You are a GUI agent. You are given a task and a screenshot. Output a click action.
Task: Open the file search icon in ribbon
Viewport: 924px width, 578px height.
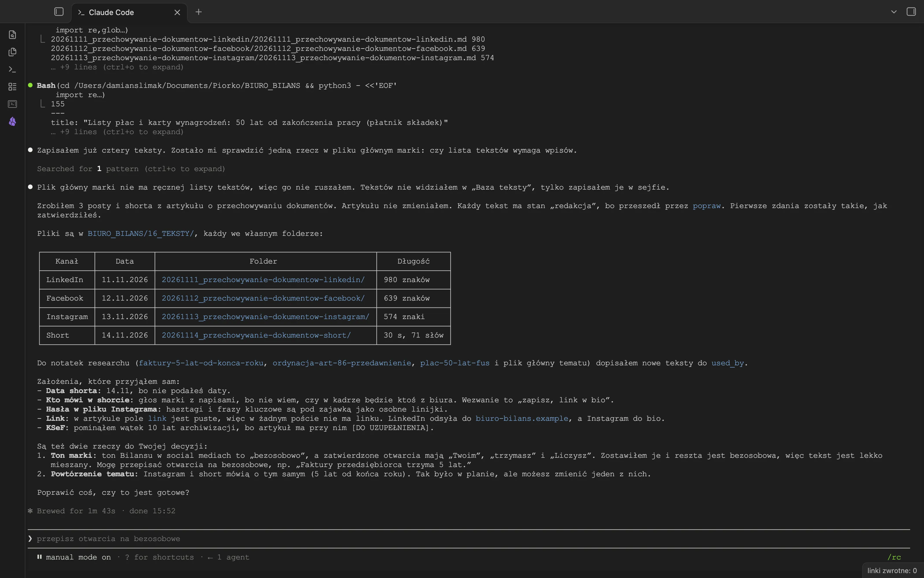point(12,34)
